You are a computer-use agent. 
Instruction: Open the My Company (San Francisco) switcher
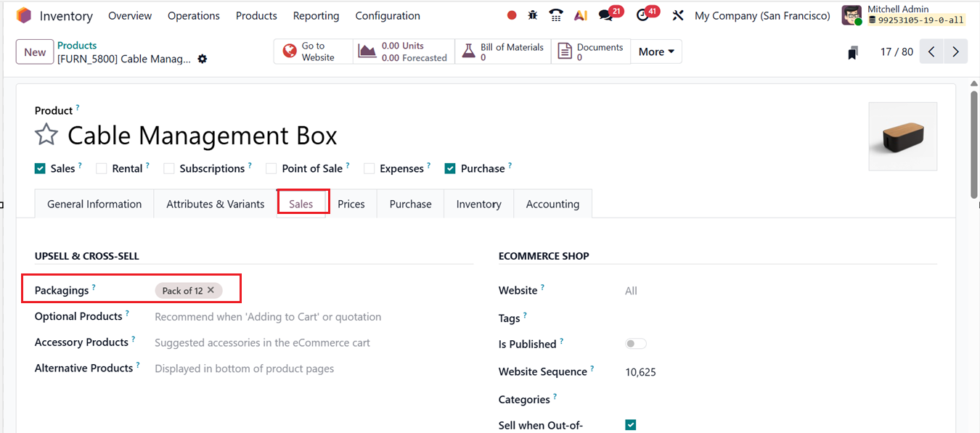(761, 15)
